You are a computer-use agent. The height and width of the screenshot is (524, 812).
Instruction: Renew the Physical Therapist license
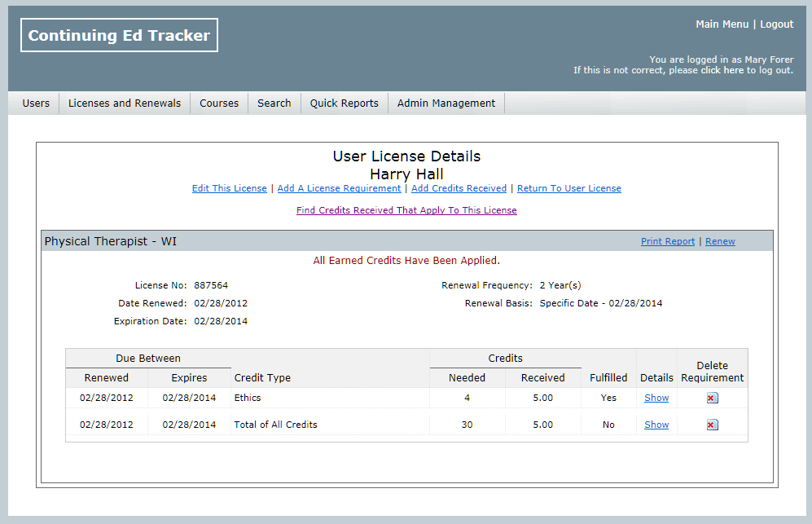pyautogui.click(x=720, y=242)
